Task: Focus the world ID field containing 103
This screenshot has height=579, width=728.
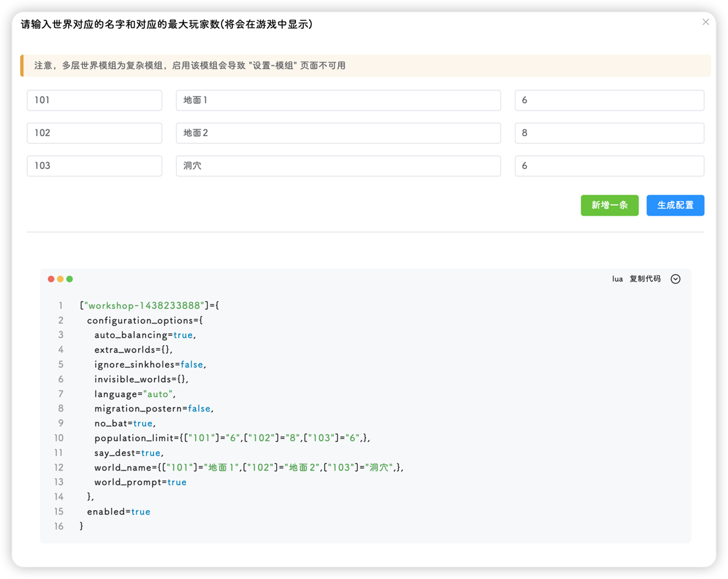Action: click(x=94, y=166)
